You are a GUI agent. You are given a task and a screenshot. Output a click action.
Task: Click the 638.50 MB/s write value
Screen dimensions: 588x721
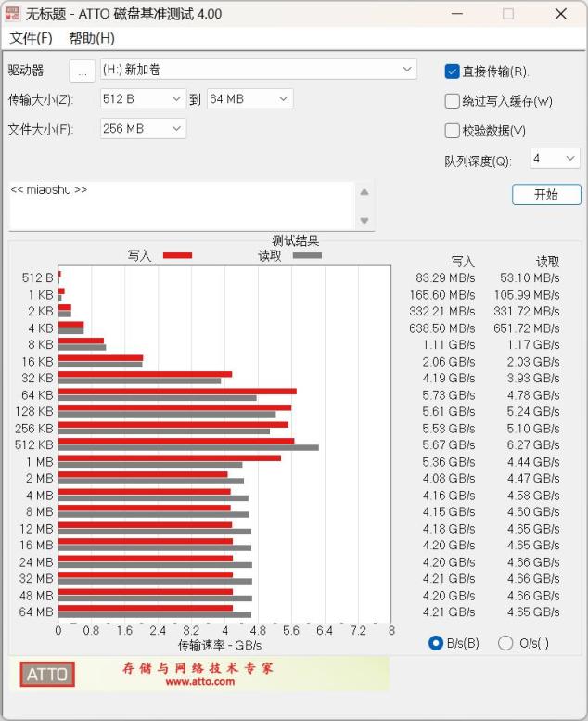pos(441,328)
